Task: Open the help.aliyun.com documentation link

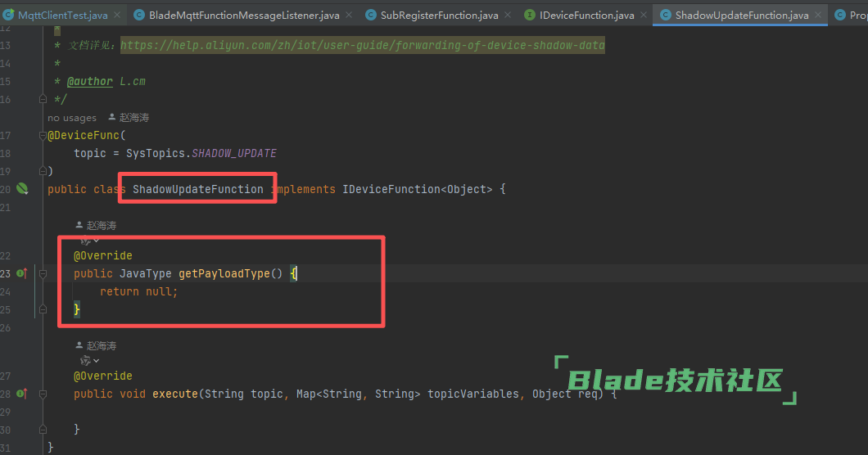Action: coord(362,46)
